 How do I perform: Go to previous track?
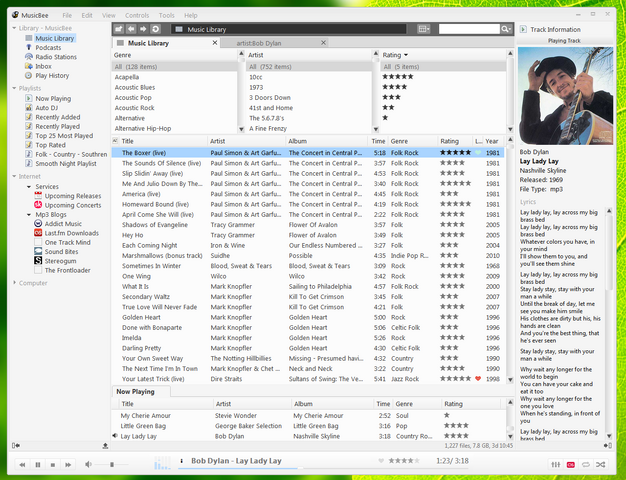click(x=23, y=464)
